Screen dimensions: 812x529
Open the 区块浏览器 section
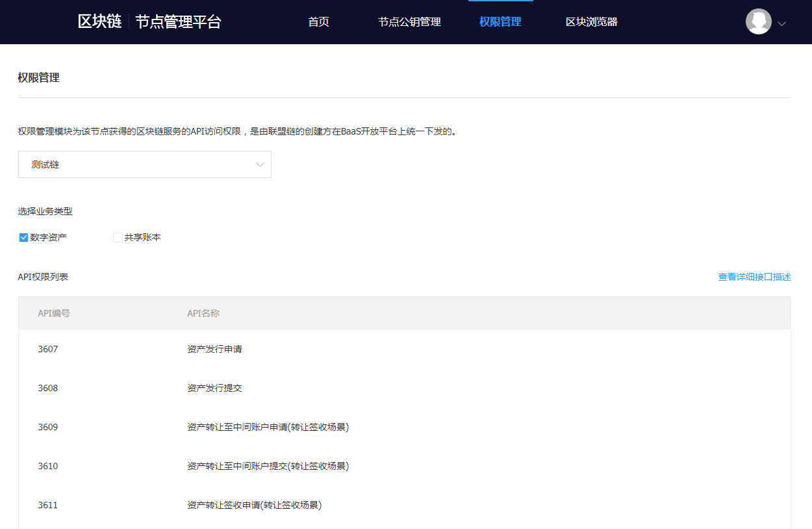tap(591, 21)
